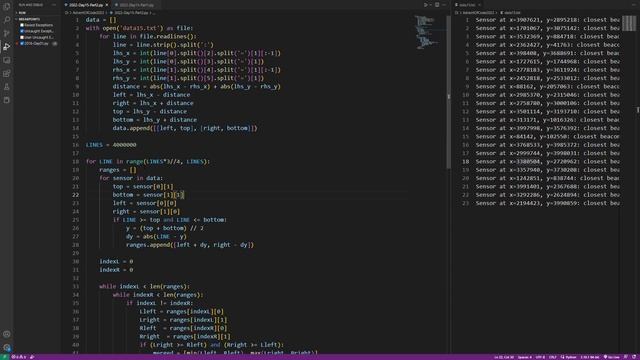Click the 'while indexL < len(ranges):' line
The width and height of the screenshot is (640, 360).
144,286
